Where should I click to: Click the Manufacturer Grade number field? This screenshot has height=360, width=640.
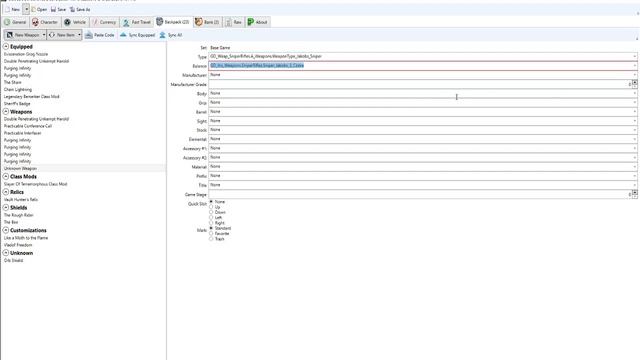click(420, 84)
